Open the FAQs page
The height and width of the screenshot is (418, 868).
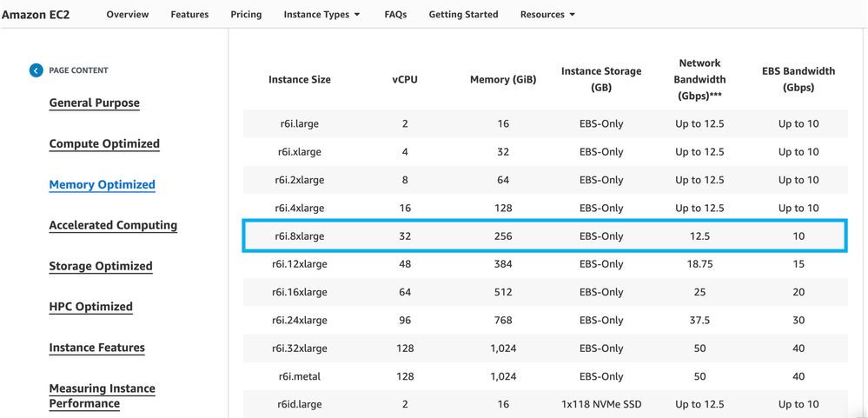[x=395, y=15]
